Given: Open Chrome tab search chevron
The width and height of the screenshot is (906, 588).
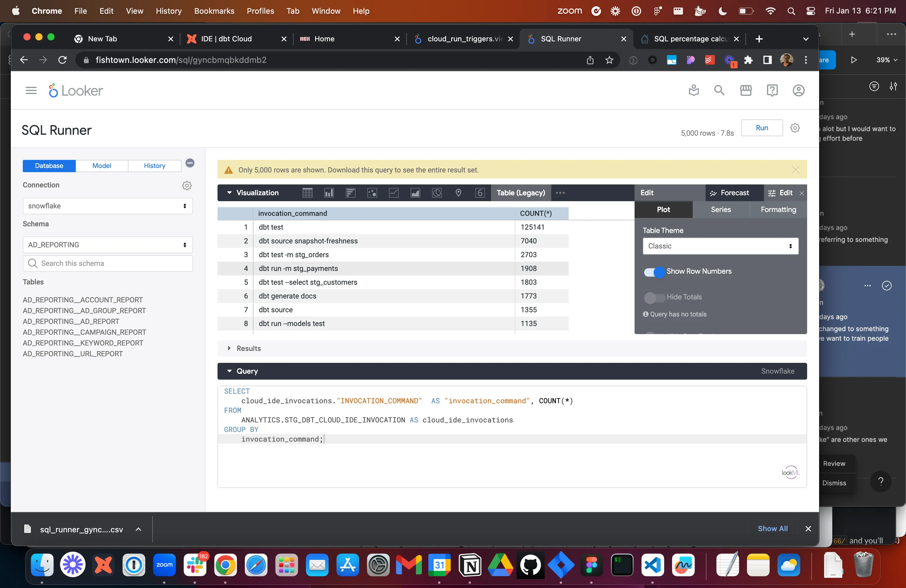Looking at the screenshot, I should tap(806, 39).
